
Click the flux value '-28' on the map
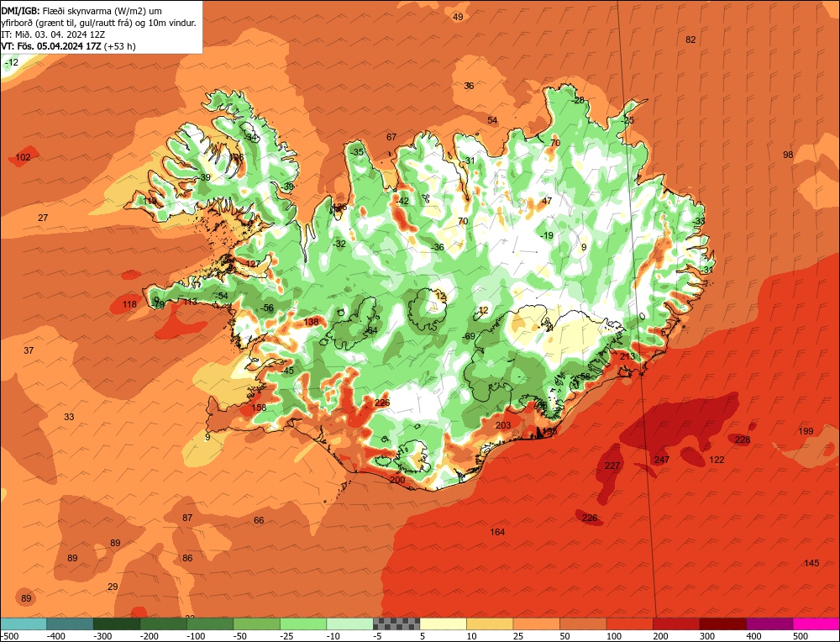(578, 101)
